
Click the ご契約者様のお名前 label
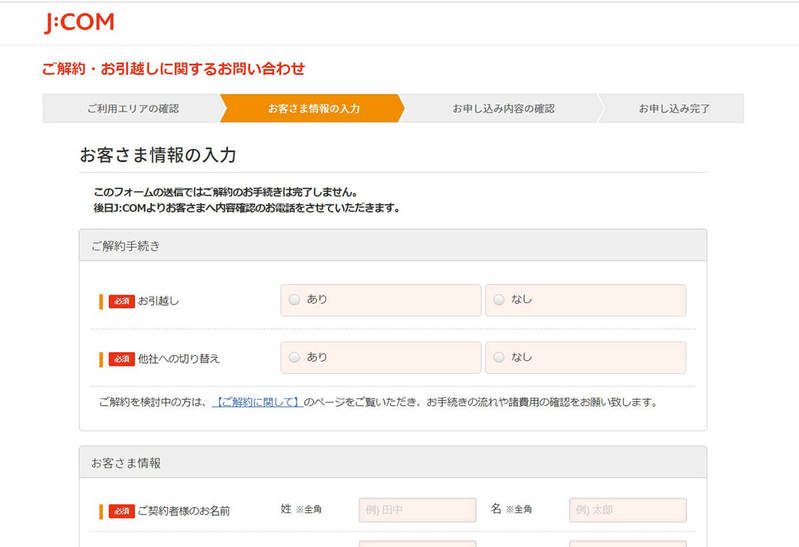pos(184,511)
